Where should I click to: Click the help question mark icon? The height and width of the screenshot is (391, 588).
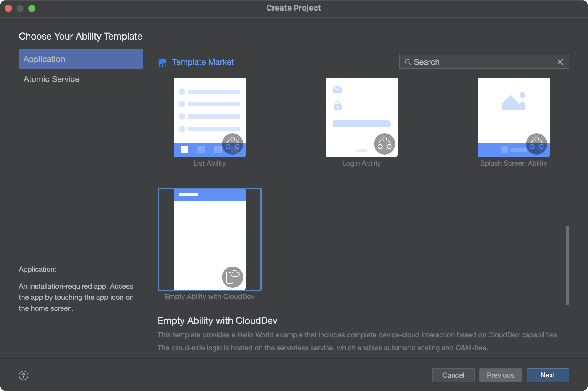[x=24, y=374]
